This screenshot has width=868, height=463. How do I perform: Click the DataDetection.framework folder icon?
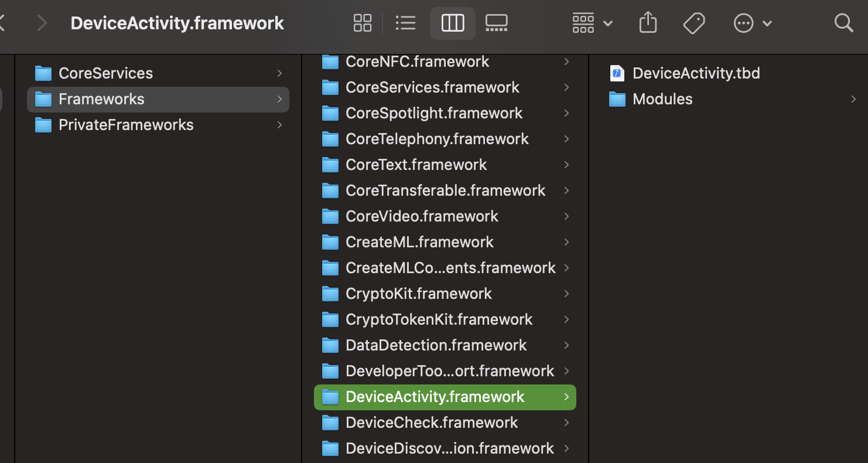[x=330, y=345]
